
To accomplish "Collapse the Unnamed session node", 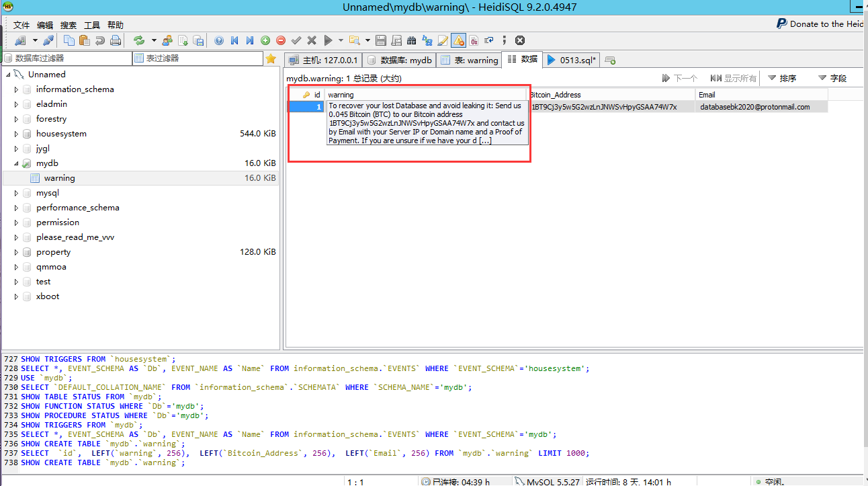I will click(x=8, y=75).
